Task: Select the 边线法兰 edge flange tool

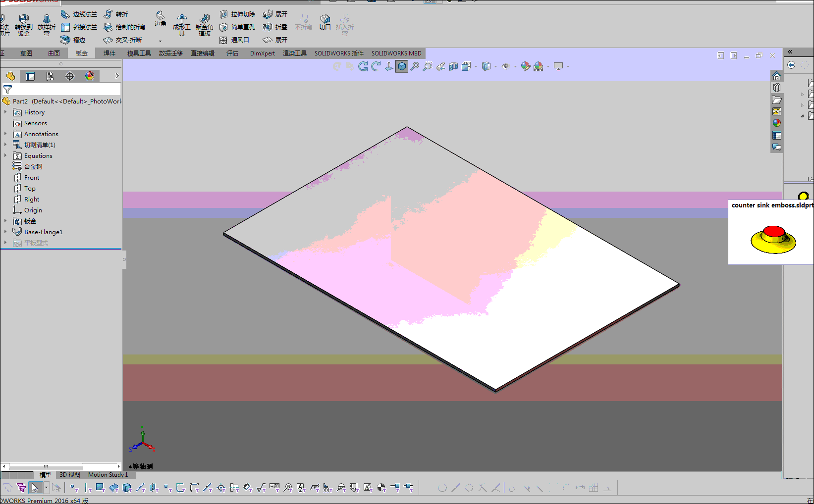Action: click(79, 14)
